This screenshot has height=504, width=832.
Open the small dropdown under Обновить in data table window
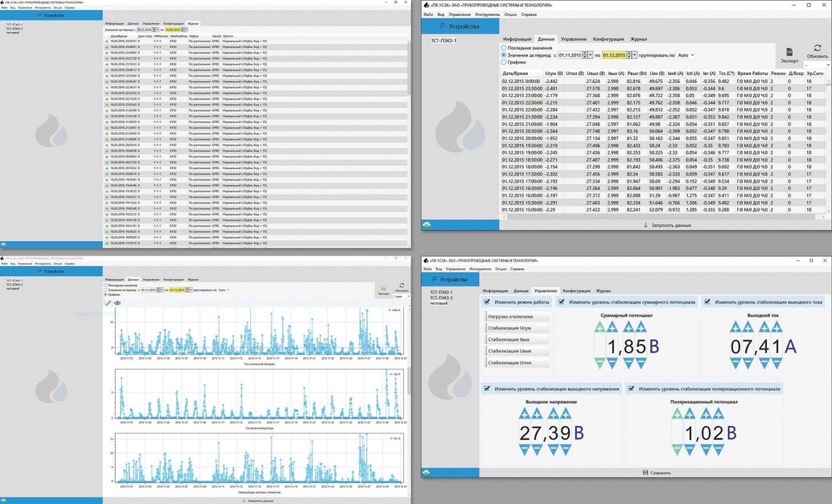point(818,65)
